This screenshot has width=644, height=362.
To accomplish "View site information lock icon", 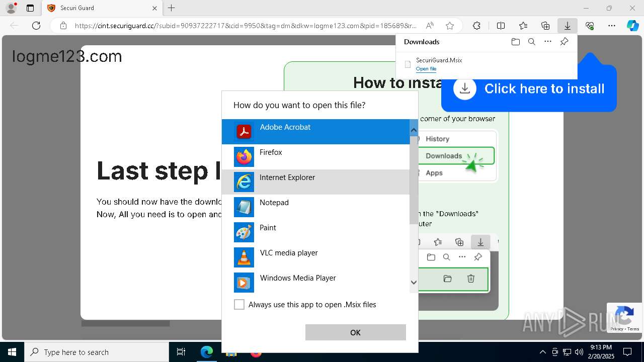I will [63, 26].
